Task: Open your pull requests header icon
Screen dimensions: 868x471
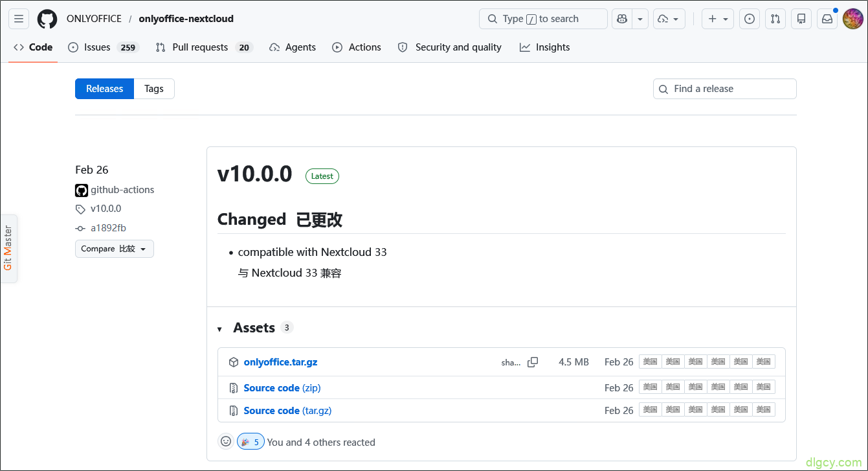Action: (775, 19)
